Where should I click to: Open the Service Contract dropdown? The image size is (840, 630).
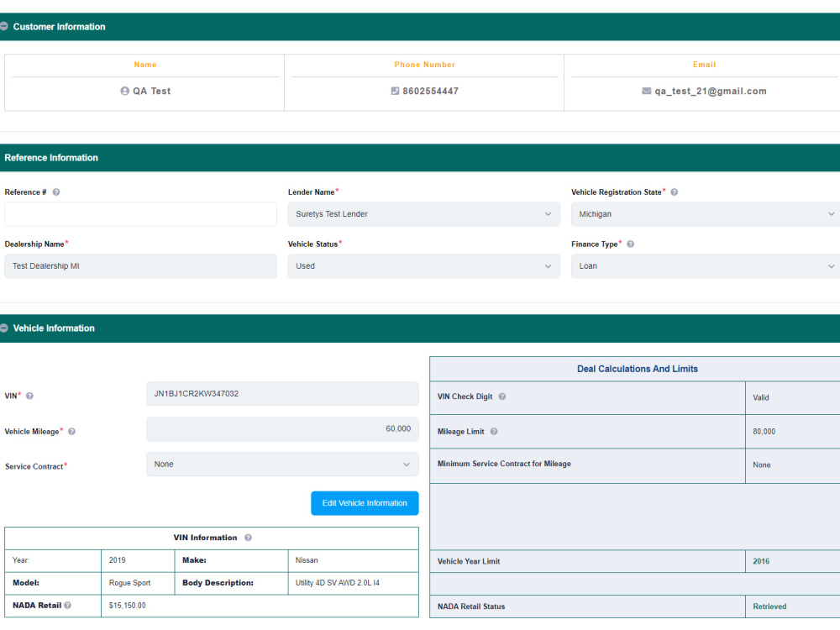(x=282, y=464)
